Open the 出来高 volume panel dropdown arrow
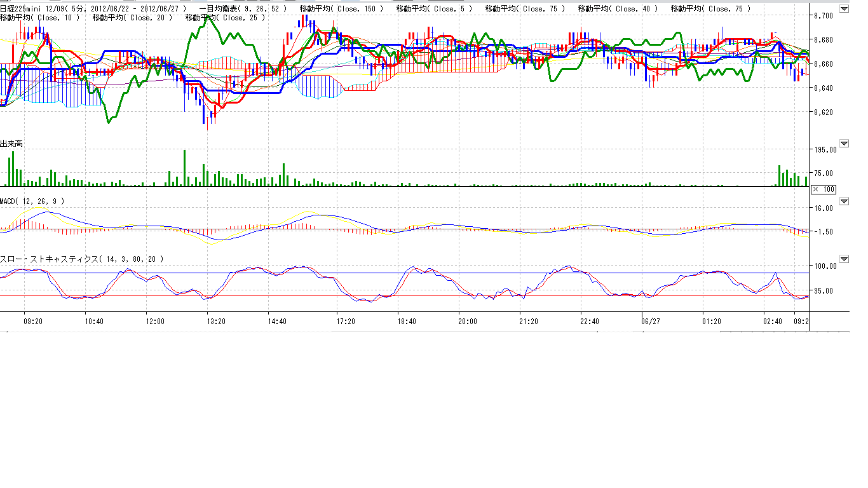The height and width of the screenshot is (488, 868). [x=844, y=144]
